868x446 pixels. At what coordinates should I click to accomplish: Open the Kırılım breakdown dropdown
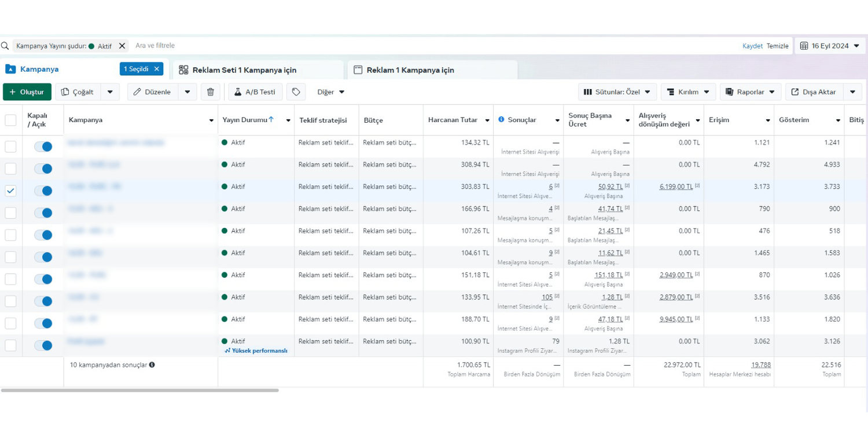coord(687,92)
